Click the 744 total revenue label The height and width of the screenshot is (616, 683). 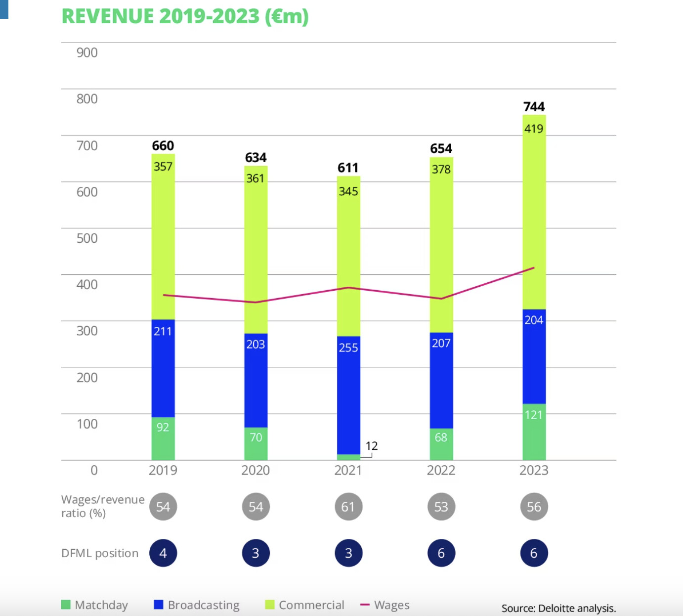tap(534, 107)
